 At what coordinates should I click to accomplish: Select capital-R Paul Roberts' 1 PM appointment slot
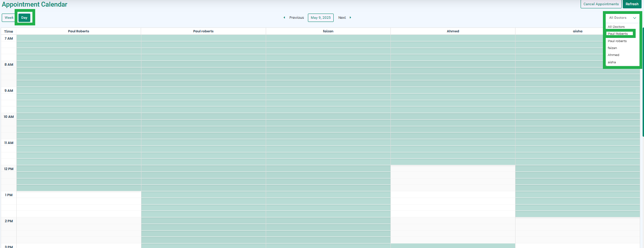point(79,194)
